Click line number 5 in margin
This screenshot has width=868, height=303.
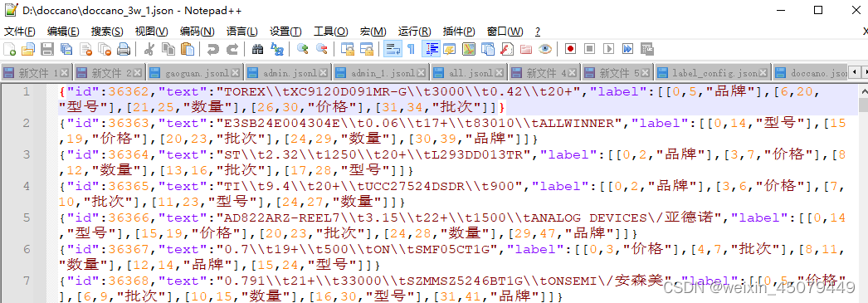click(x=27, y=217)
